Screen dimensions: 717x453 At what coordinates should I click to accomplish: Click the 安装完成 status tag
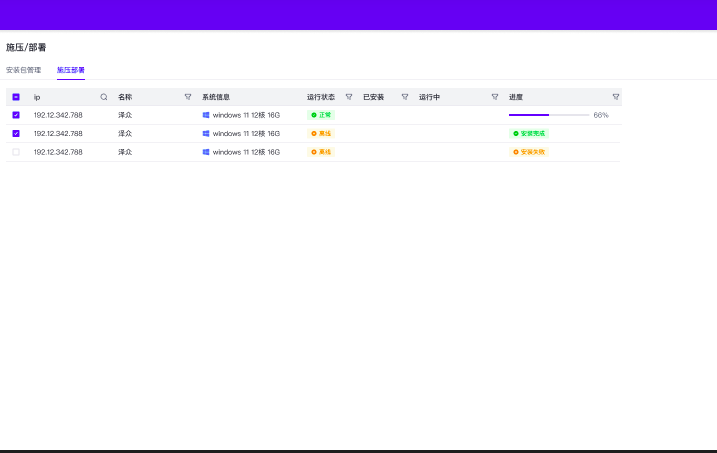coord(529,133)
